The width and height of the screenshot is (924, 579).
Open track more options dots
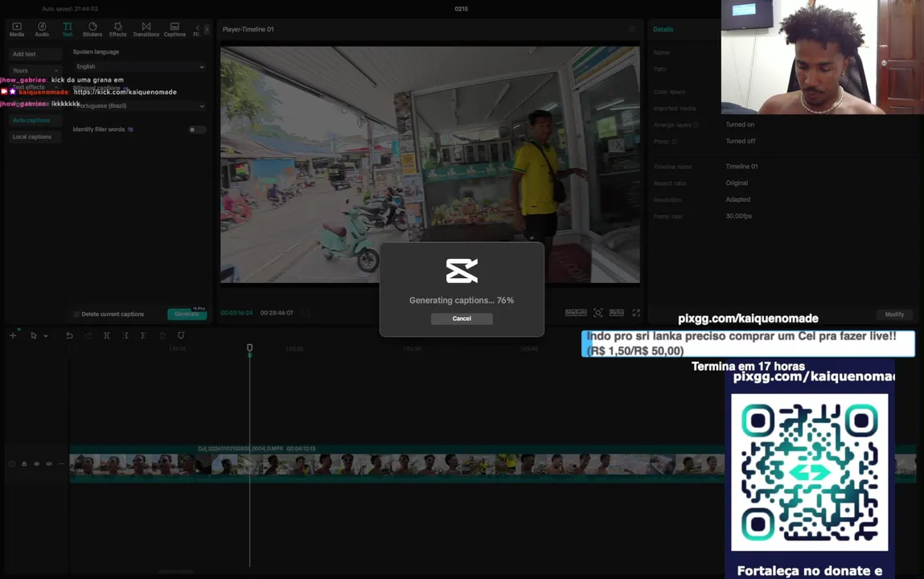tap(61, 464)
